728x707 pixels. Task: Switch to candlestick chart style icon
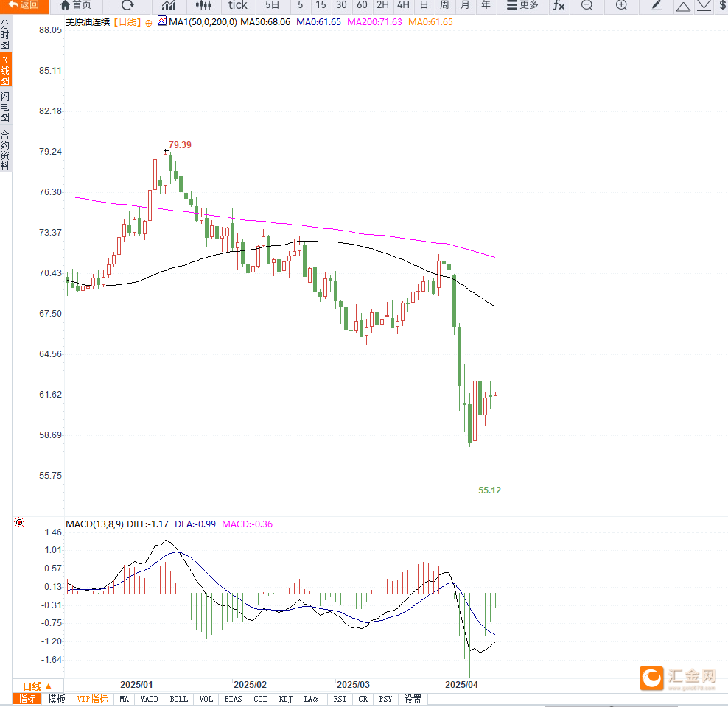coord(203,5)
